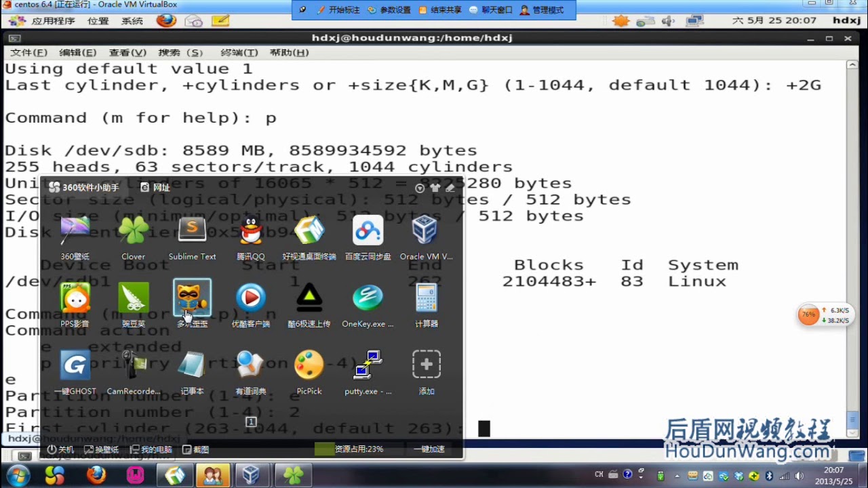This screenshot has height=488, width=868.
Task: Click the Bluetooth tray icon
Action: 770,474
